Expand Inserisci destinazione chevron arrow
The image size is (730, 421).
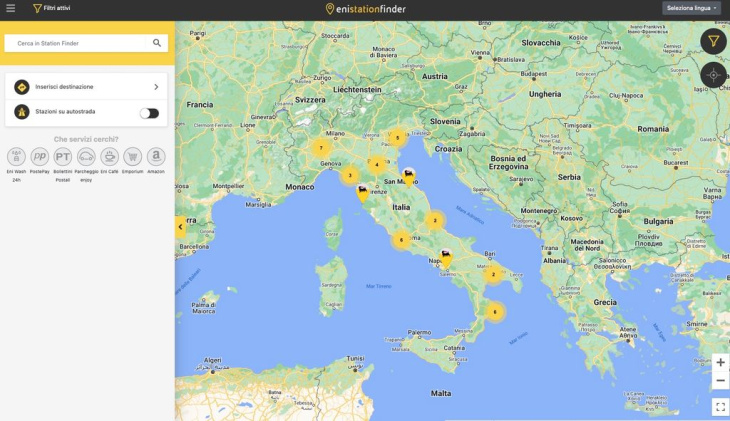156,87
